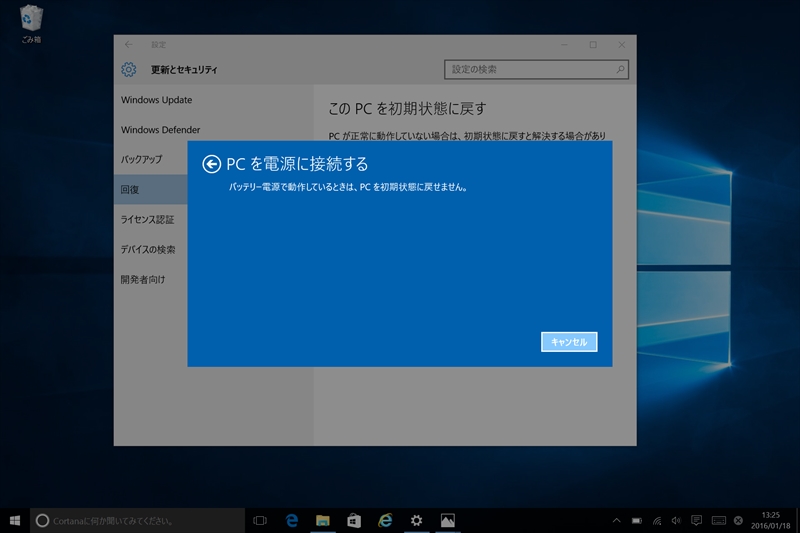Click the gear icon beside 更新とセキュリティ
Viewport: 800px width, 533px height.
click(x=129, y=69)
